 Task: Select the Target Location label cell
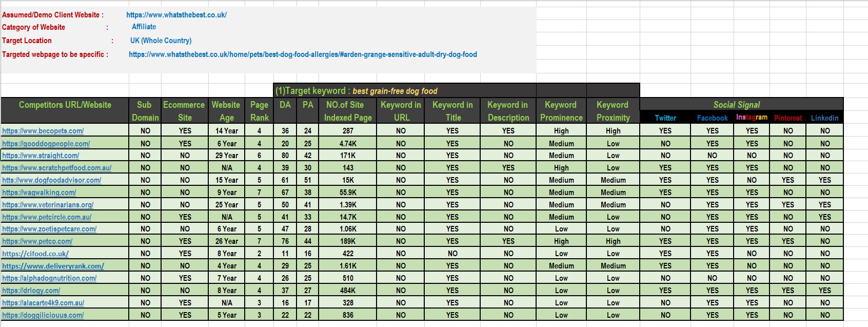pos(27,41)
